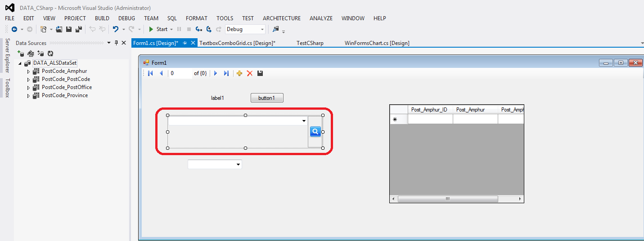Click button1 on the form
This screenshot has width=644, height=241.
click(267, 98)
